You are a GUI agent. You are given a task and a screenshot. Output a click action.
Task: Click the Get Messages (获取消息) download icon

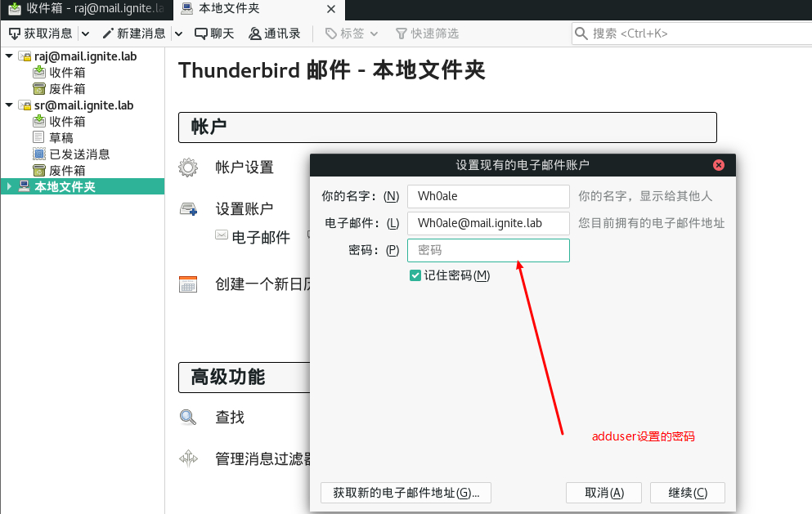click(15, 34)
